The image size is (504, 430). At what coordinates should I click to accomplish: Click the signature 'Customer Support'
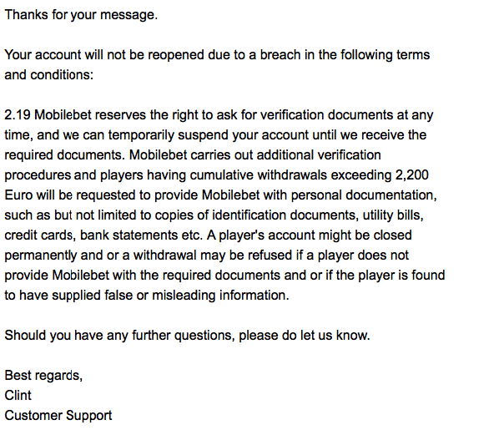(58, 416)
